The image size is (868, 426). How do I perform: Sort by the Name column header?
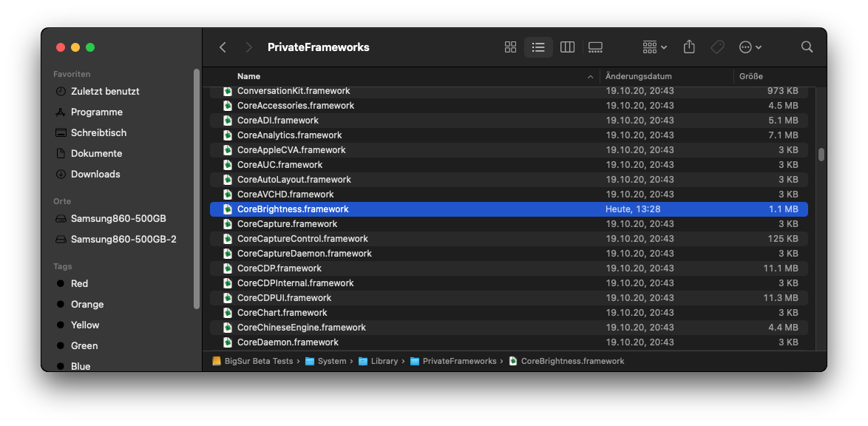(248, 76)
